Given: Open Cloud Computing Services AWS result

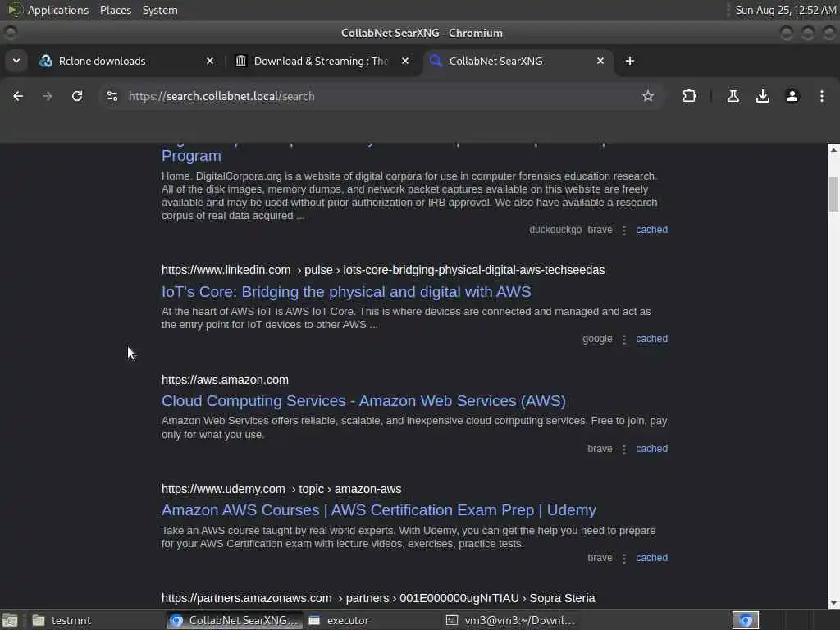Looking at the screenshot, I should [x=363, y=401].
